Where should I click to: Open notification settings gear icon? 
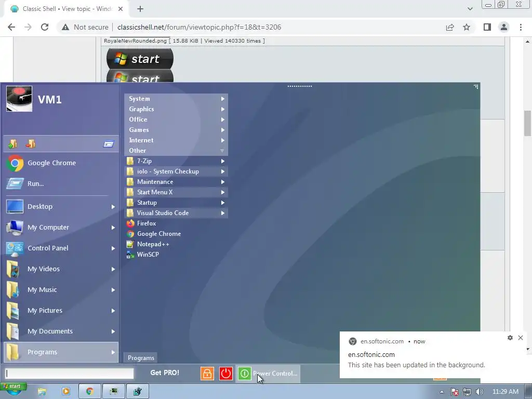tap(510, 338)
